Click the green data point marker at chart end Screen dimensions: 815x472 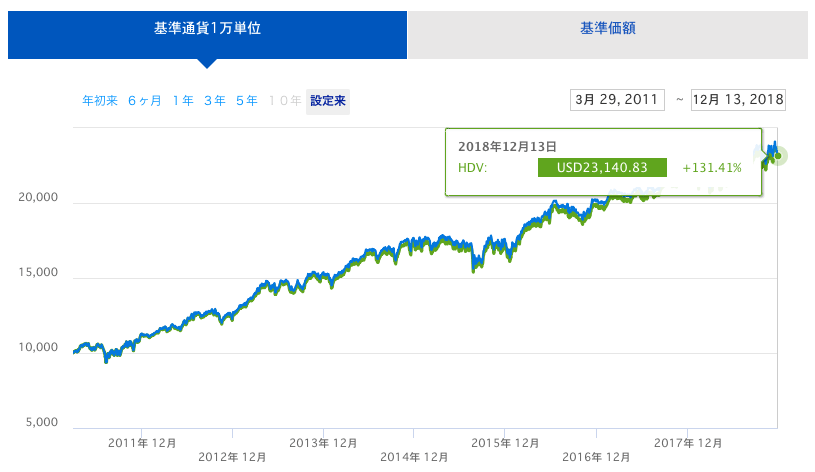click(x=778, y=156)
